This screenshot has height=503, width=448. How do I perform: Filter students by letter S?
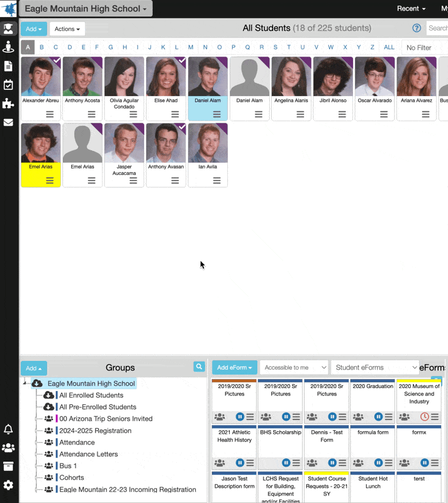click(276, 47)
